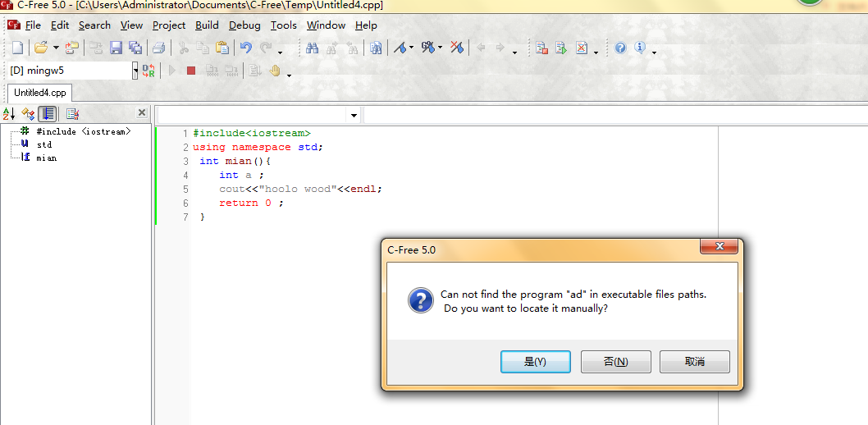868x425 pixels.
Task: Click the Redo arrow icon
Action: (x=267, y=48)
